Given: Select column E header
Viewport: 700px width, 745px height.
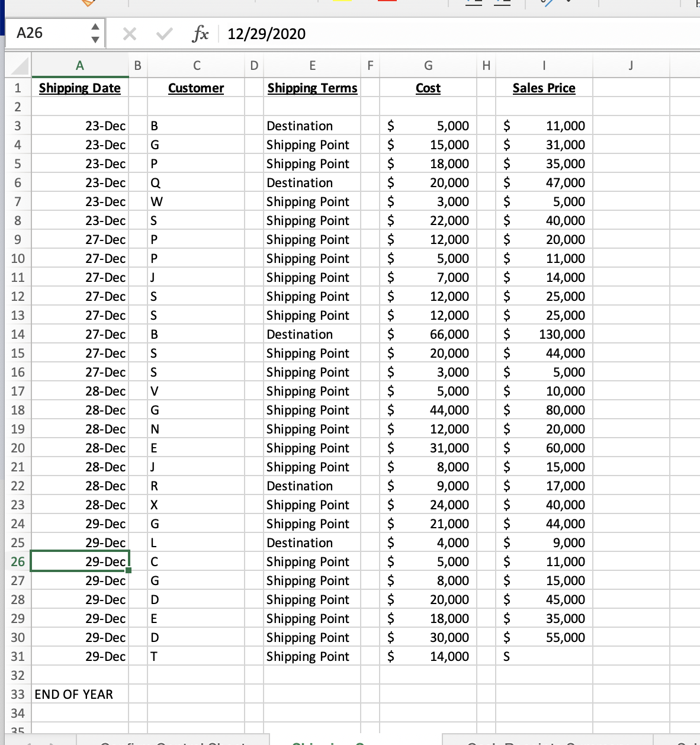Looking at the screenshot, I should (312, 66).
